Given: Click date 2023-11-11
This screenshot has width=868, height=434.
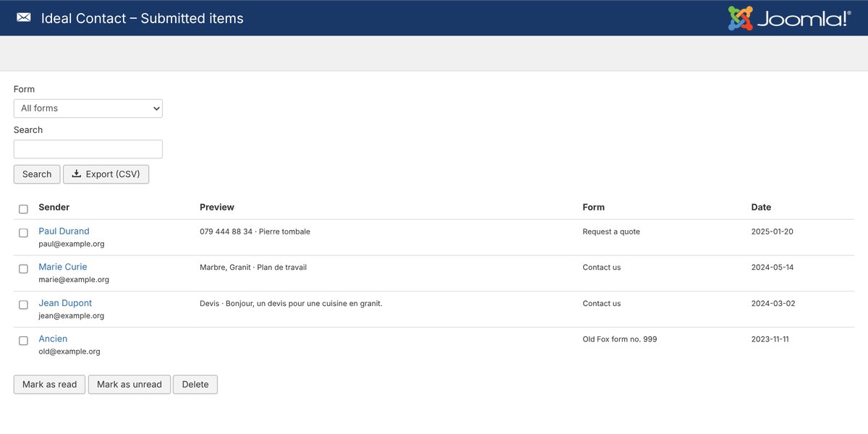Looking at the screenshot, I should point(770,339).
